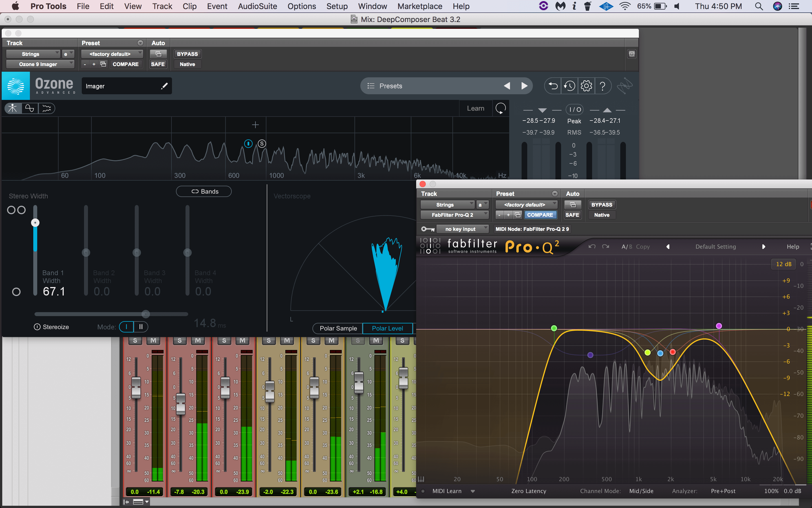Open factory default preset dropdown in Ozone window
The image size is (812, 508).
[x=112, y=54]
